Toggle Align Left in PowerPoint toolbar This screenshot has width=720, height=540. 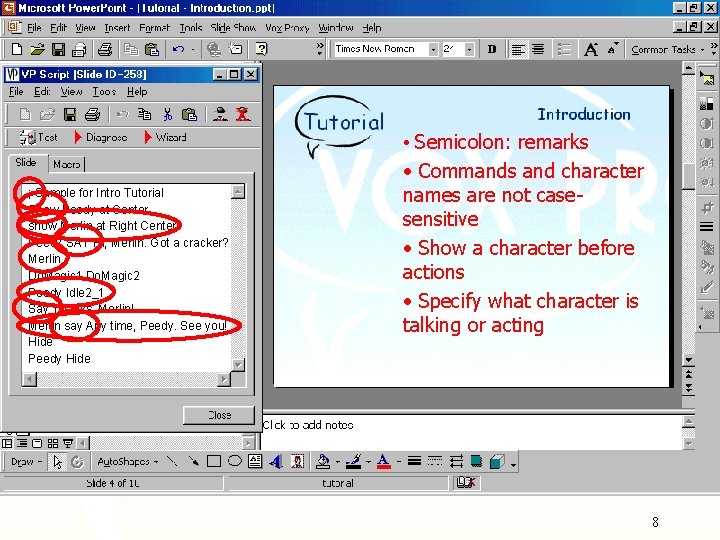(518, 49)
